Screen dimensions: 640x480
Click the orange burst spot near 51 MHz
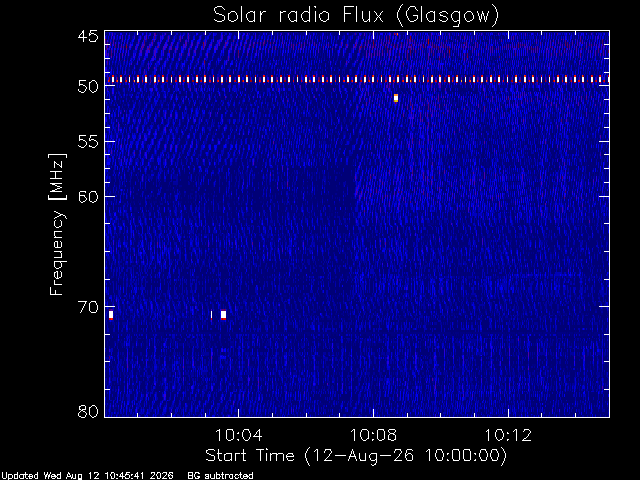pyautogui.click(x=396, y=98)
